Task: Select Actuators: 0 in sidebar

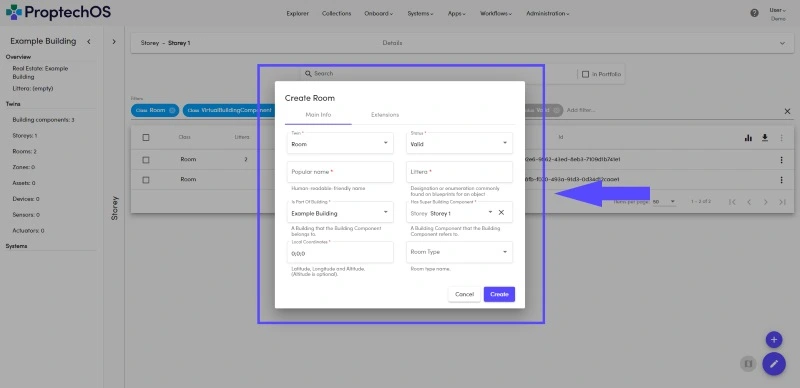Action: [28, 231]
